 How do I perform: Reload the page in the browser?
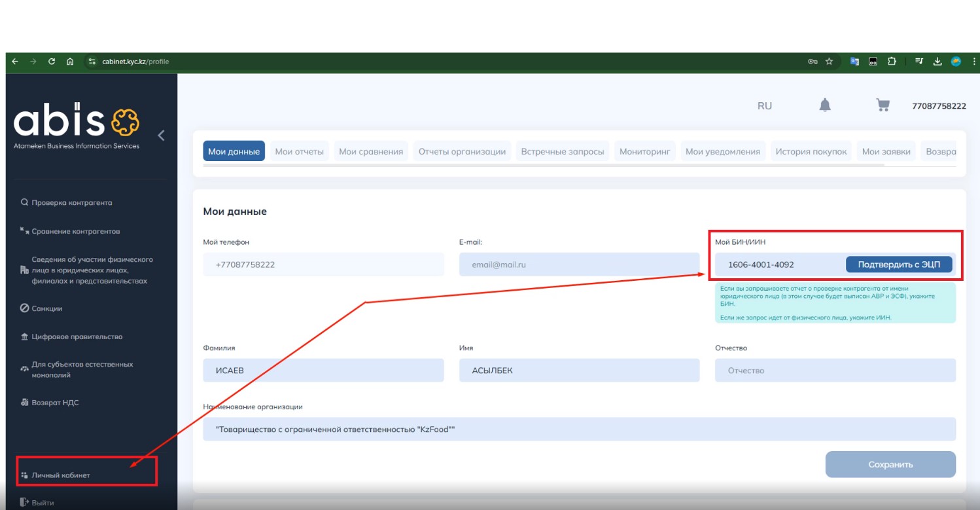[52, 62]
